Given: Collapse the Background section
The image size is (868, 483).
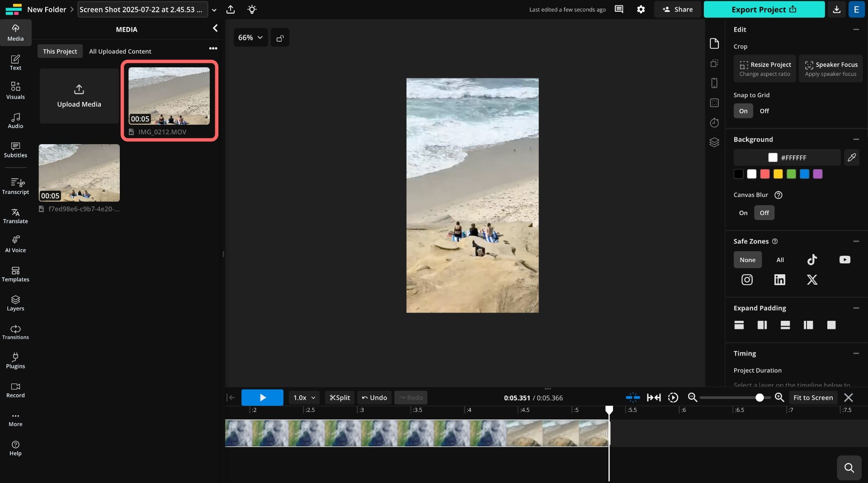Looking at the screenshot, I should tap(857, 139).
